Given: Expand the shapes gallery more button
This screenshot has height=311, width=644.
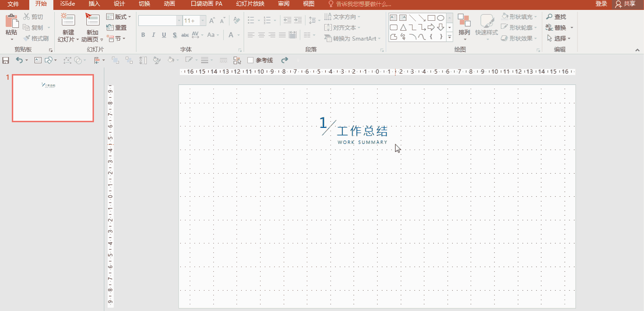Looking at the screenshot, I should pos(449,37).
